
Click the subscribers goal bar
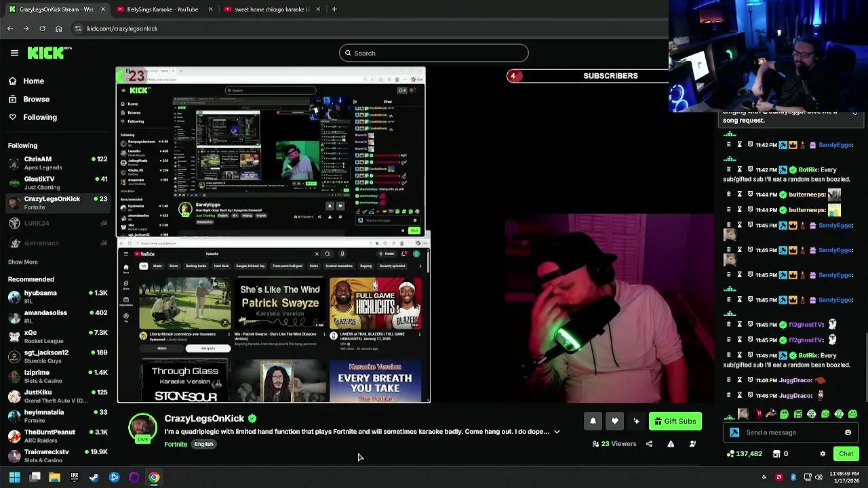click(x=587, y=76)
